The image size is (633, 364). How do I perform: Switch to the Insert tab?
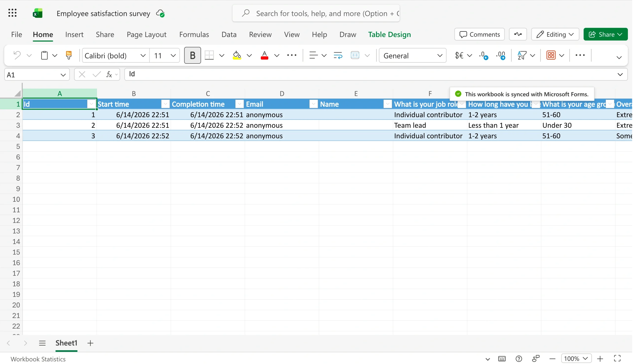(x=74, y=34)
